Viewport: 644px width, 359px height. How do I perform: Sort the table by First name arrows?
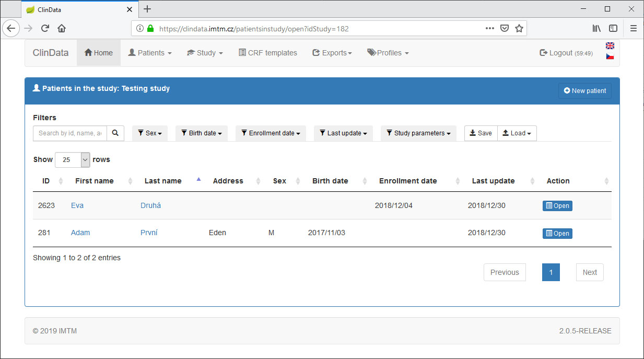130,181
